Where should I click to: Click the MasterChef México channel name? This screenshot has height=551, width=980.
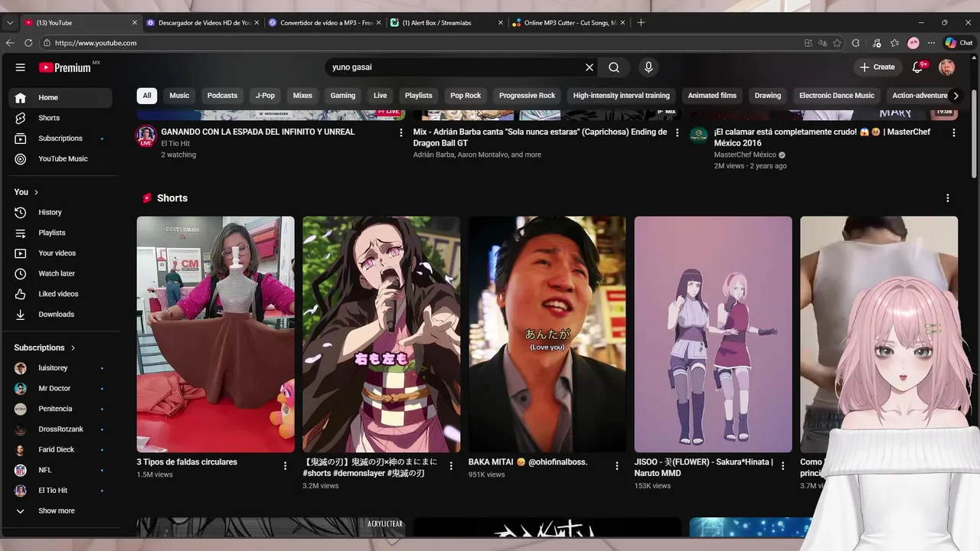[745, 155]
